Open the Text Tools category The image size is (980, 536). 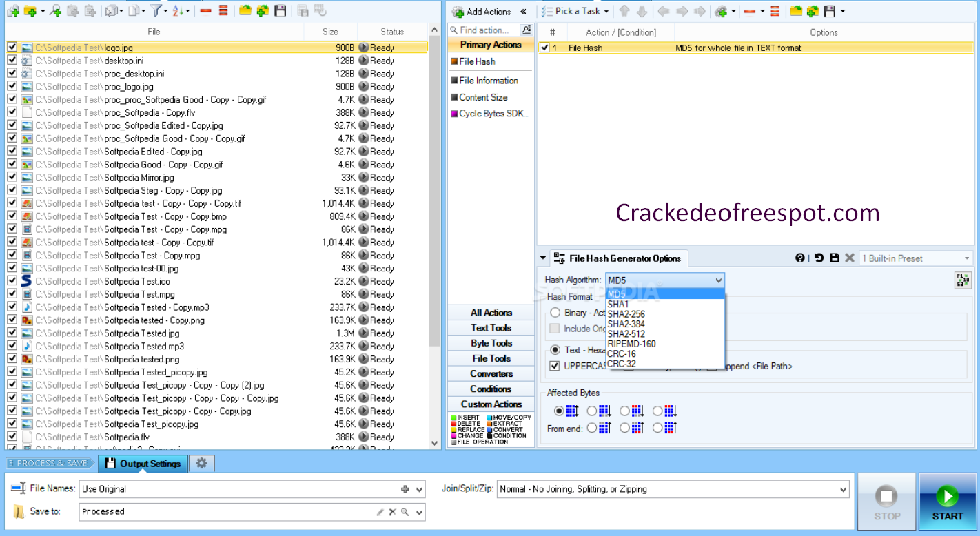491,328
